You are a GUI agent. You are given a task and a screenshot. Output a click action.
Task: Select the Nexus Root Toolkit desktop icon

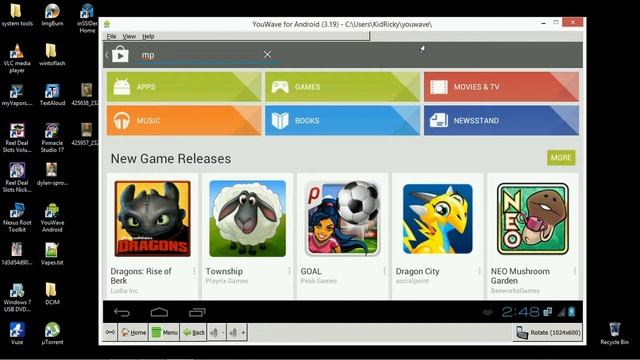tap(17, 218)
